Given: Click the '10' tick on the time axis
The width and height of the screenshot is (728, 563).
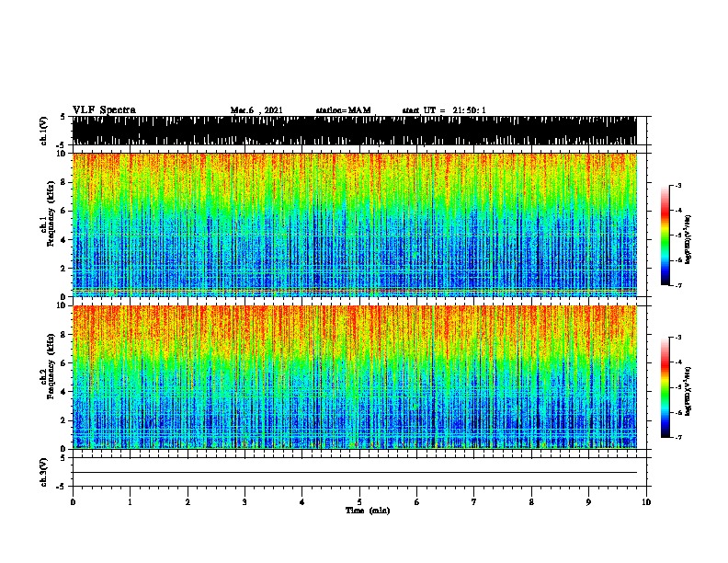Looking at the screenshot, I should [646, 502].
